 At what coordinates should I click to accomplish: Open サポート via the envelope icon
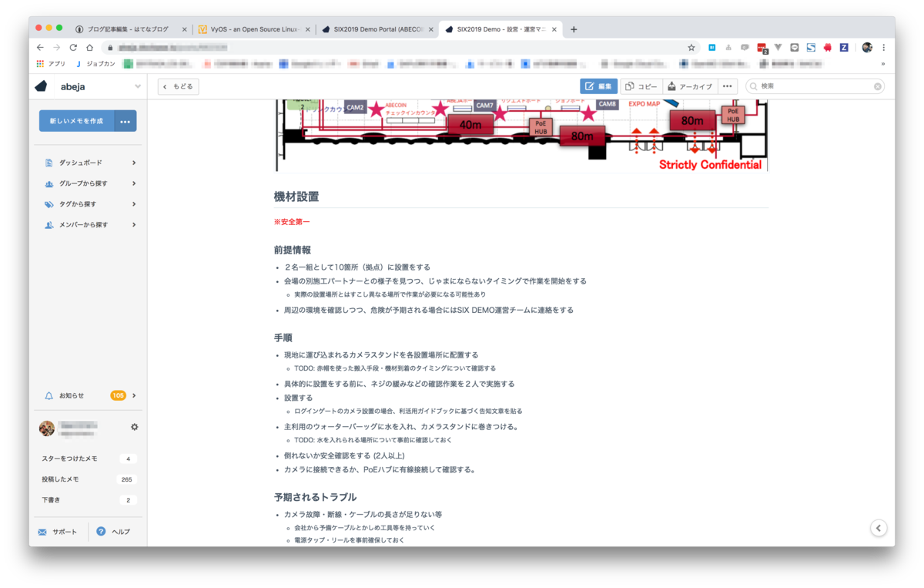point(42,531)
